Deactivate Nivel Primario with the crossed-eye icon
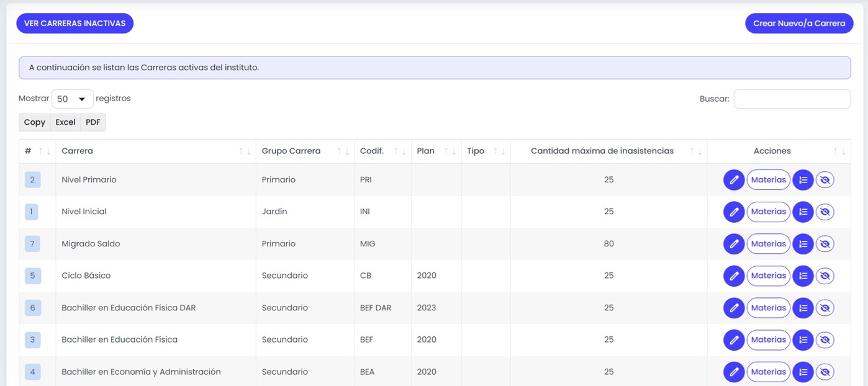 point(825,180)
